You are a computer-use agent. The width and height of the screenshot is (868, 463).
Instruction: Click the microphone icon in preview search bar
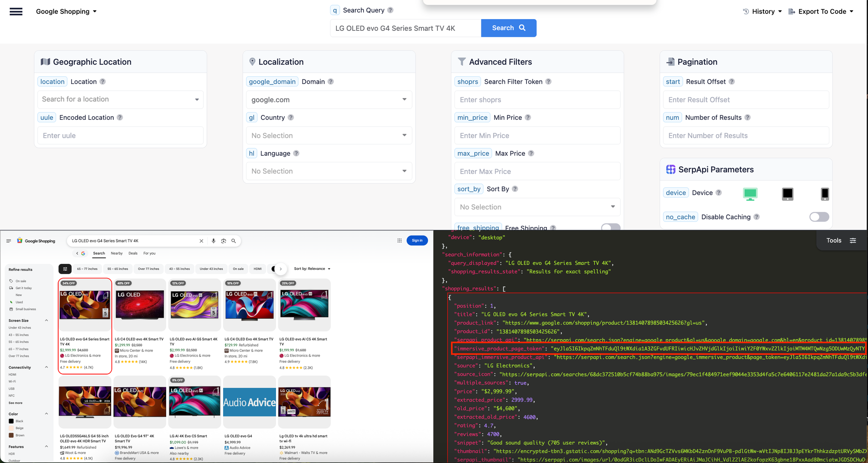pyautogui.click(x=214, y=241)
